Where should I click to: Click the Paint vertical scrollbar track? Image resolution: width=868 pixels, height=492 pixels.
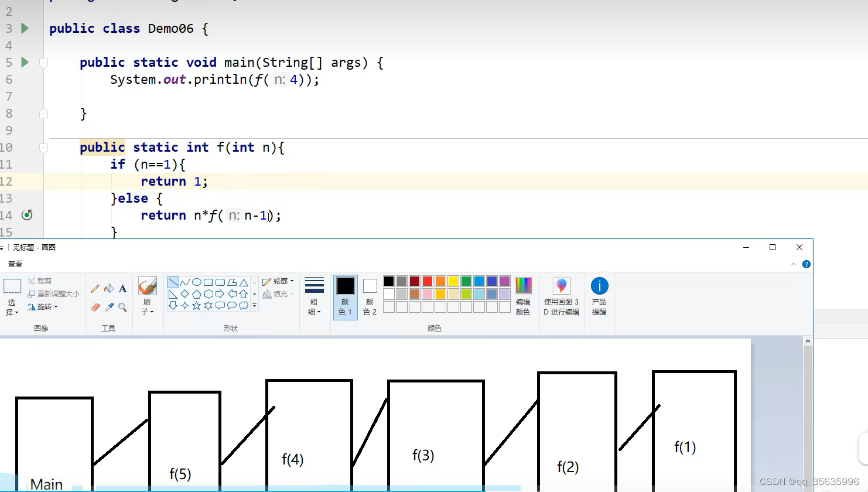tap(808, 419)
